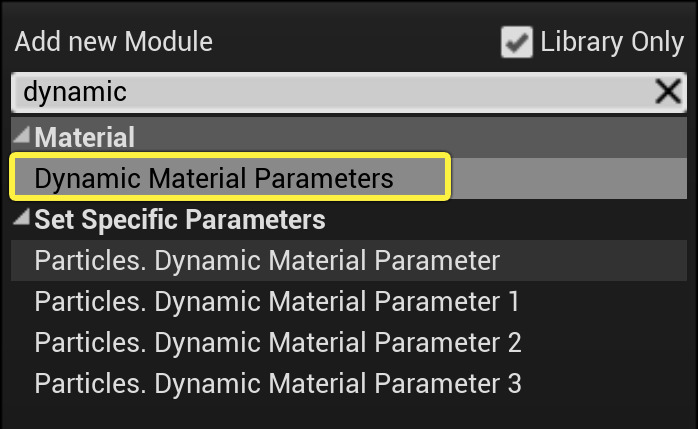Click the "Add new Module" title
The height and width of the screenshot is (429, 698).
coord(113,43)
